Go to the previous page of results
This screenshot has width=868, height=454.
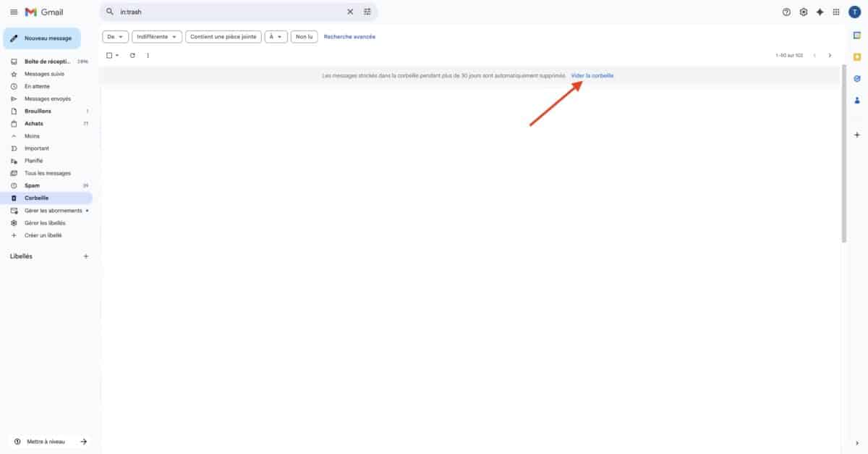[814, 55]
